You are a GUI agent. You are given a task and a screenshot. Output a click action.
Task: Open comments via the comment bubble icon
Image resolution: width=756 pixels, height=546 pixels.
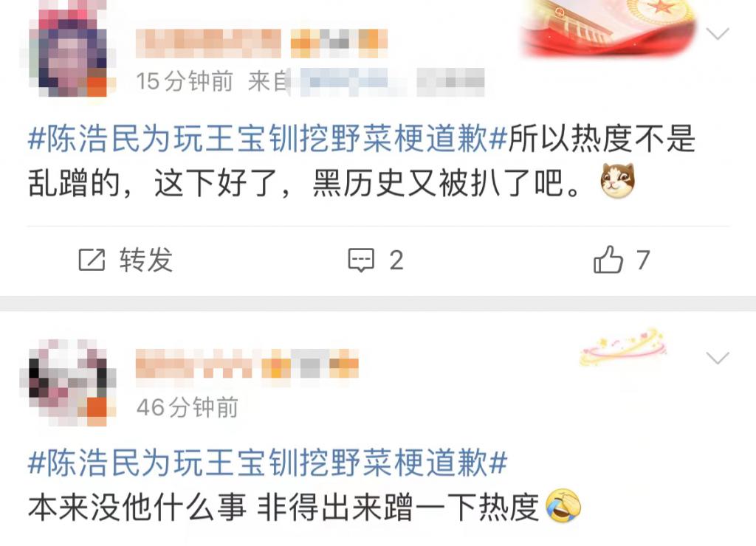(x=361, y=260)
